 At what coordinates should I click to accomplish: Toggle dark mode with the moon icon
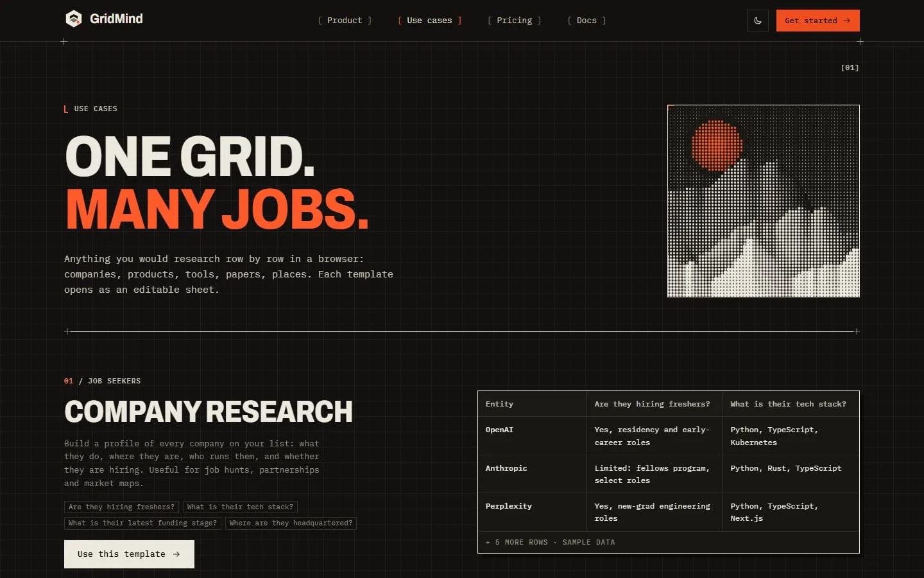click(758, 21)
